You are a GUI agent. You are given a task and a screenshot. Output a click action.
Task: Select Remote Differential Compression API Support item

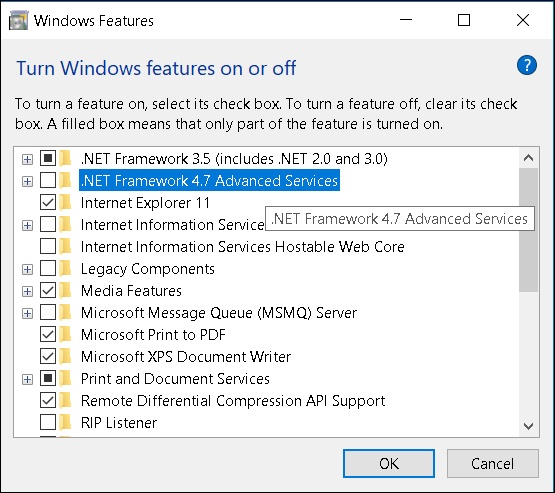point(233,401)
